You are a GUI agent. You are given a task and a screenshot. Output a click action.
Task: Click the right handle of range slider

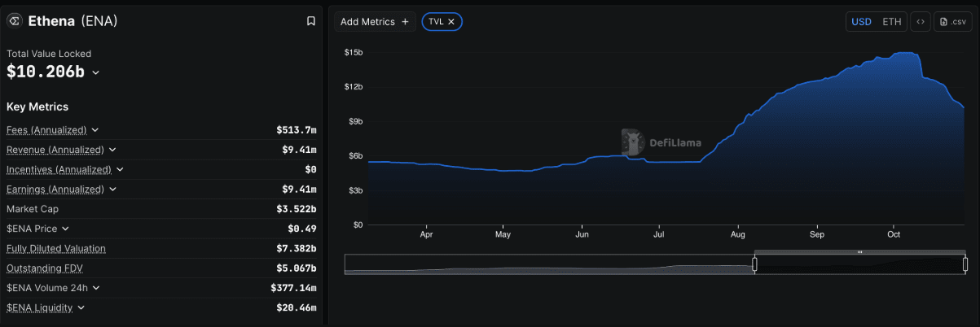(x=965, y=264)
